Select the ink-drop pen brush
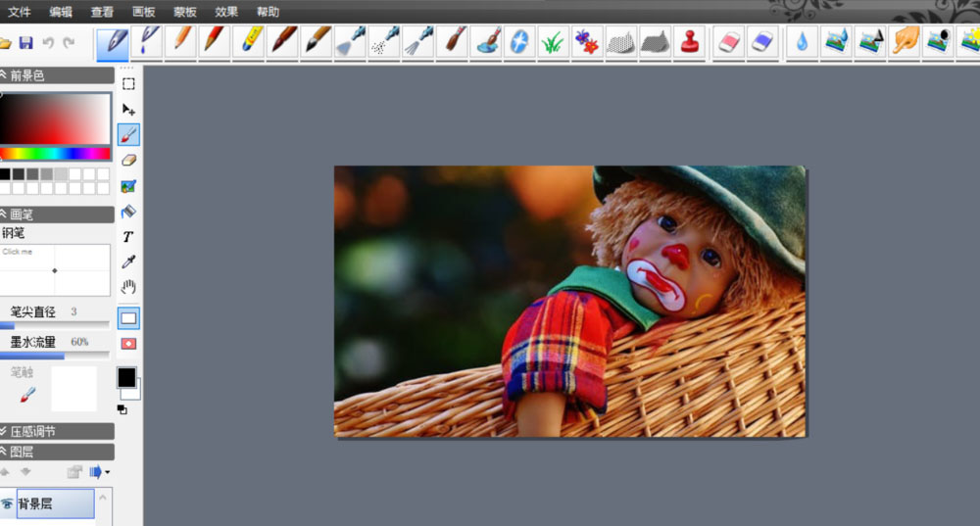This screenshot has width=980, height=526. 148,42
